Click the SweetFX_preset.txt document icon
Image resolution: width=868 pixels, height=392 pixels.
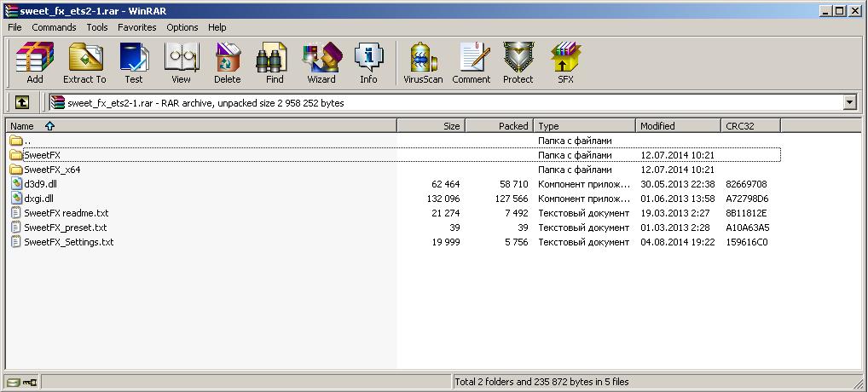point(16,228)
